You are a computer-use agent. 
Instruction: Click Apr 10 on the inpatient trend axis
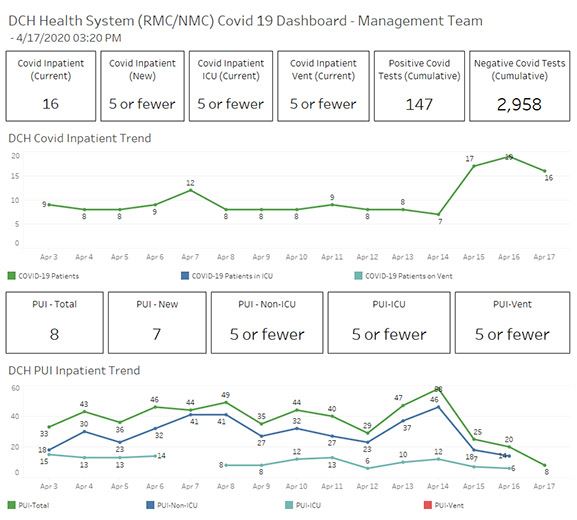tap(297, 257)
